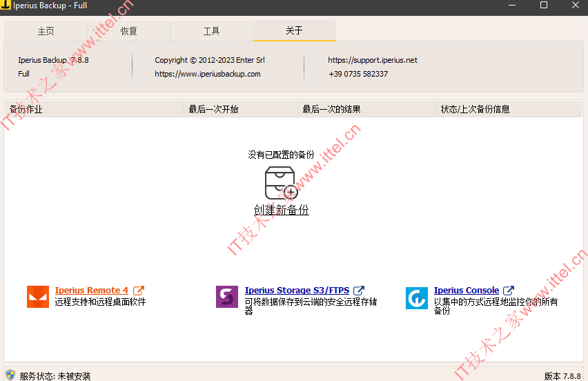Open the 主页 tab
The height and width of the screenshot is (381, 588).
click(x=46, y=31)
